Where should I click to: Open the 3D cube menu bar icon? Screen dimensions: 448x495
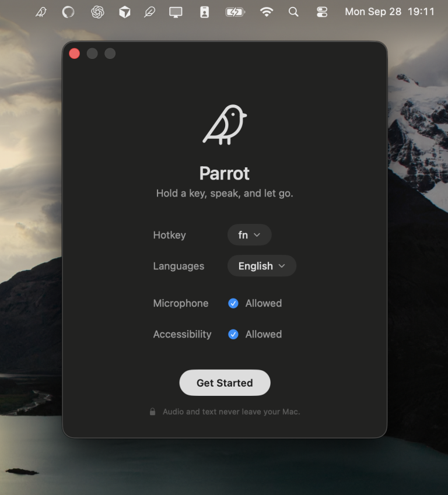click(125, 12)
